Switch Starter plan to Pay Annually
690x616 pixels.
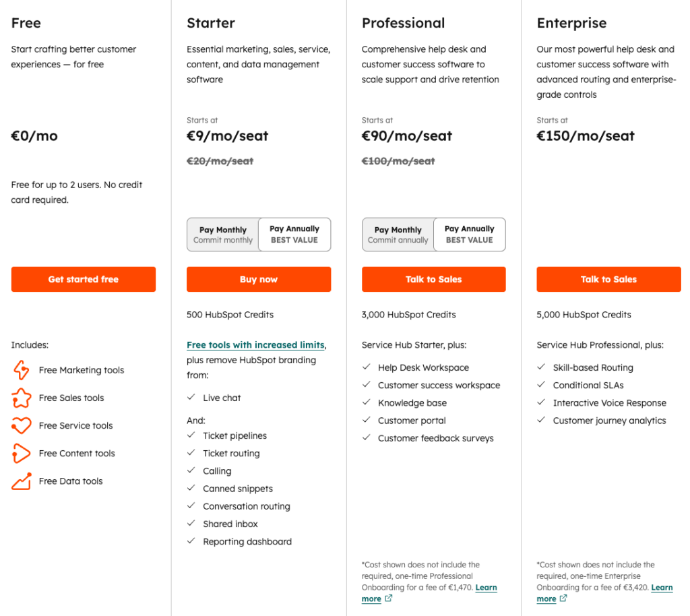tap(294, 235)
